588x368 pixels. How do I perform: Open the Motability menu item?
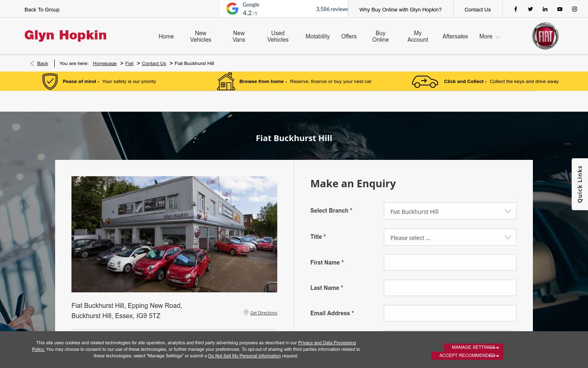[x=317, y=36]
